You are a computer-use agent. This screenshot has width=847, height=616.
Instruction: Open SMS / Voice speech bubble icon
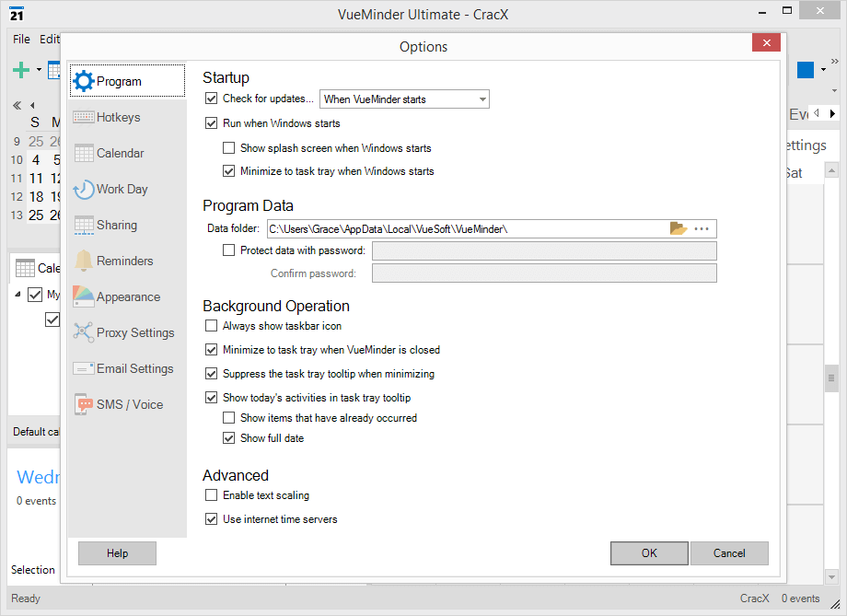pos(84,404)
